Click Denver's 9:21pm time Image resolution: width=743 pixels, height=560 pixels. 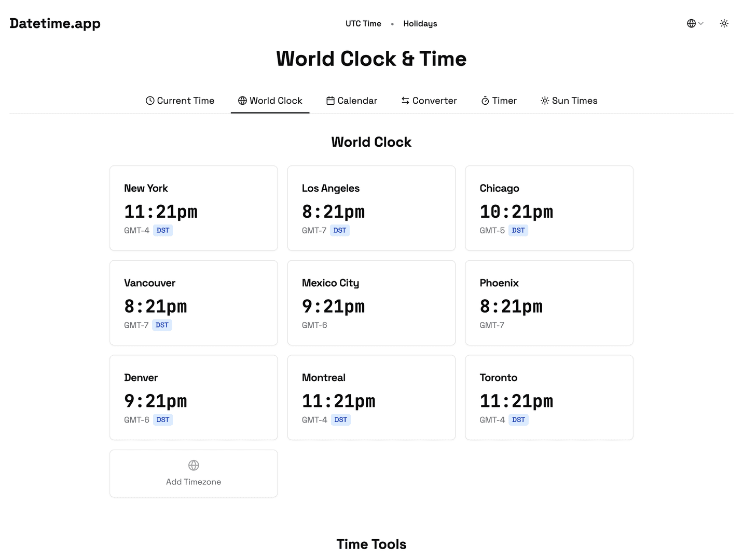point(155,401)
